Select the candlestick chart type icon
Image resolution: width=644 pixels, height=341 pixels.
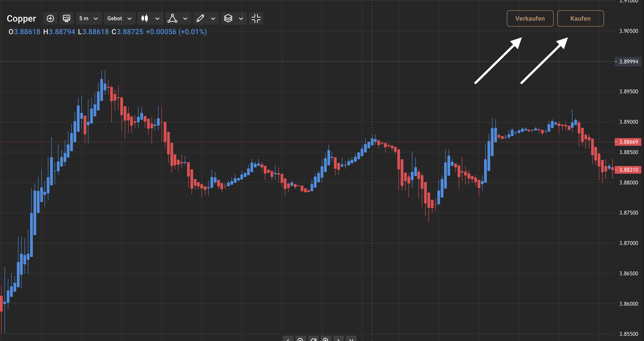click(145, 18)
